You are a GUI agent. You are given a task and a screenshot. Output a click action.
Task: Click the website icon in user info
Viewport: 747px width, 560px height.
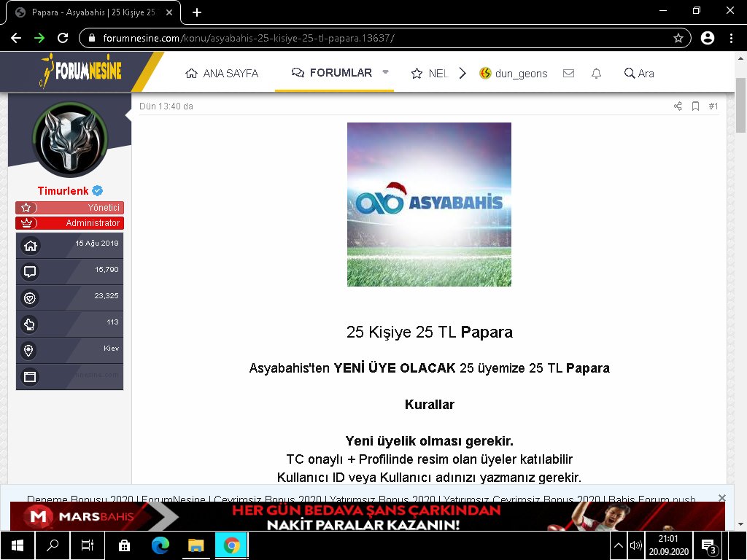[30, 377]
